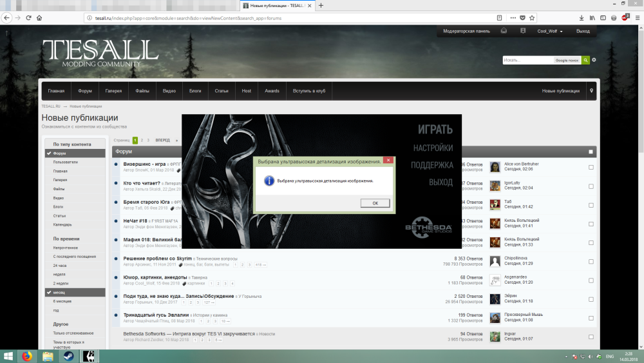Expand the Cool_Wolf user dropdown
Screen dimensions: 644x363
[x=550, y=31]
